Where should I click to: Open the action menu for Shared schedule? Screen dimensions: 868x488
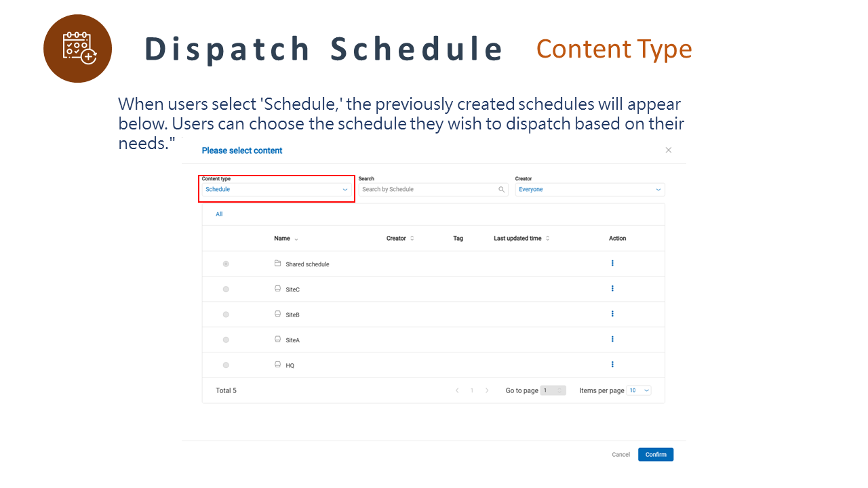coord(612,263)
